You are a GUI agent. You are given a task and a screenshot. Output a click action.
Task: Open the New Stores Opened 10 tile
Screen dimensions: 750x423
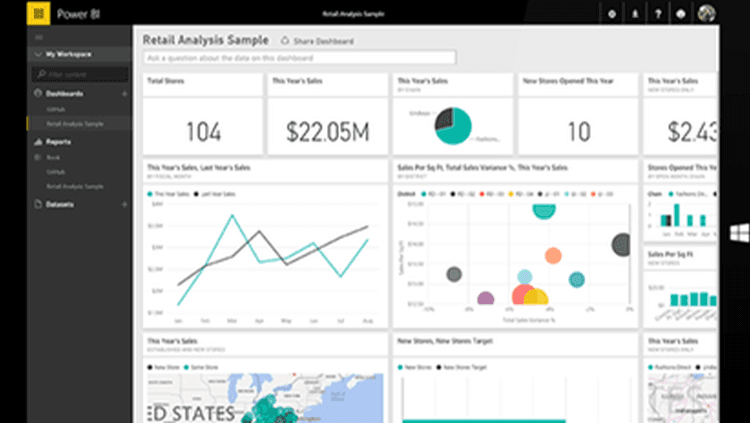pyautogui.click(x=578, y=114)
